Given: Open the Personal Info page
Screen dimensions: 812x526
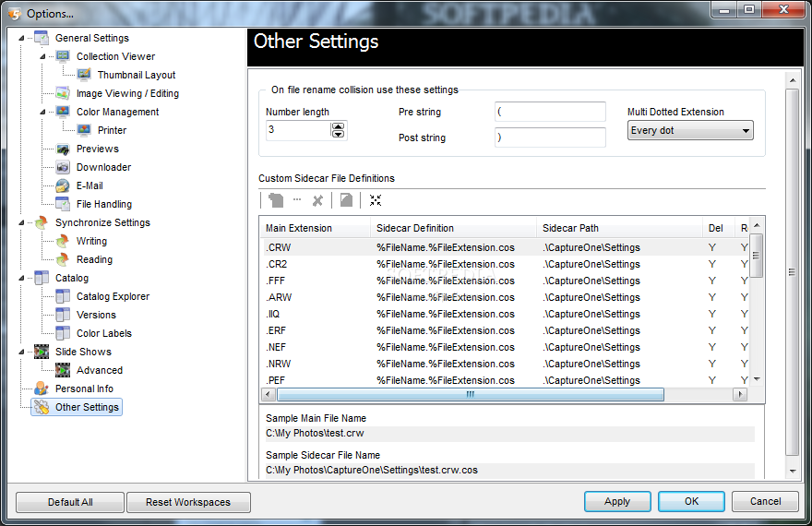Looking at the screenshot, I should 84,389.
